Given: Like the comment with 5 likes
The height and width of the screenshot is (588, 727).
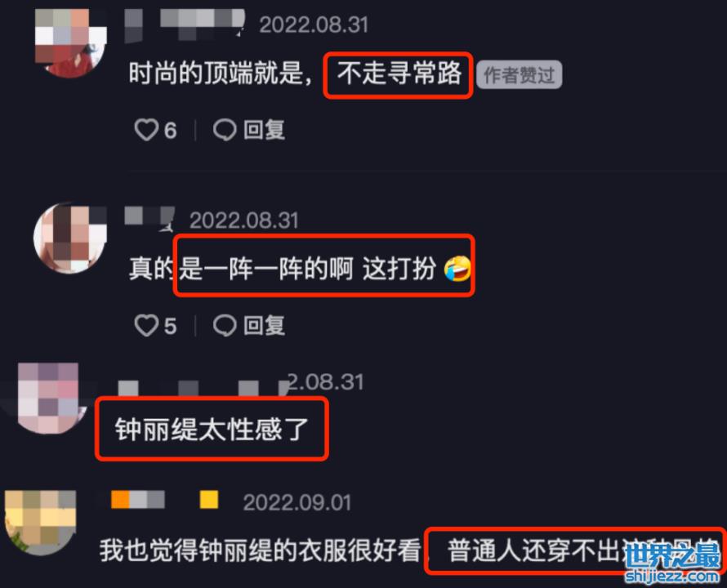Looking at the screenshot, I should tap(146, 325).
